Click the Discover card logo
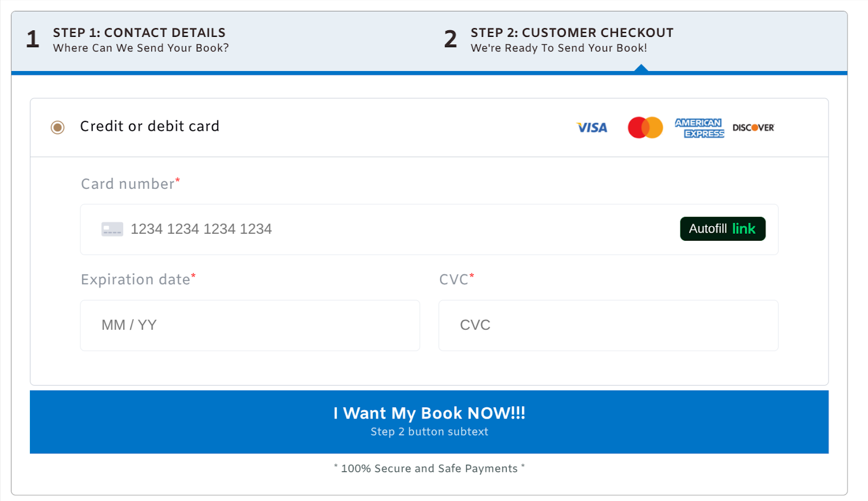The image size is (868, 501). point(753,127)
